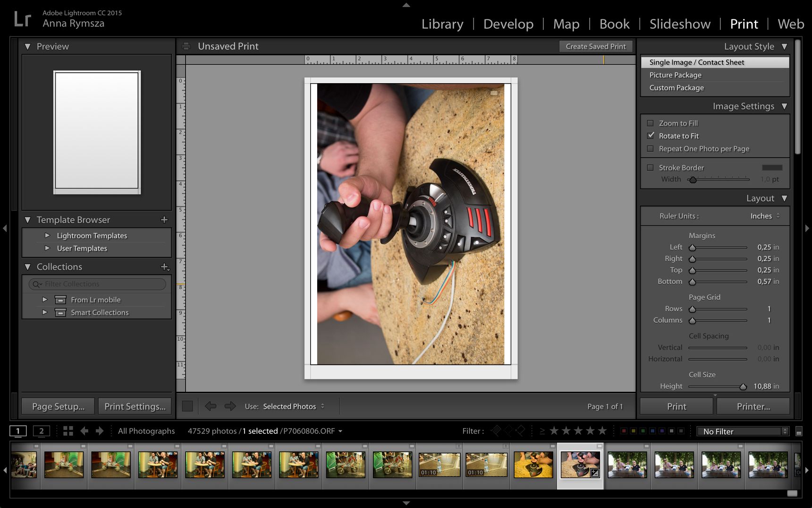
Task: Collapse the Layout Style panel
Action: (x=784, y=46)
